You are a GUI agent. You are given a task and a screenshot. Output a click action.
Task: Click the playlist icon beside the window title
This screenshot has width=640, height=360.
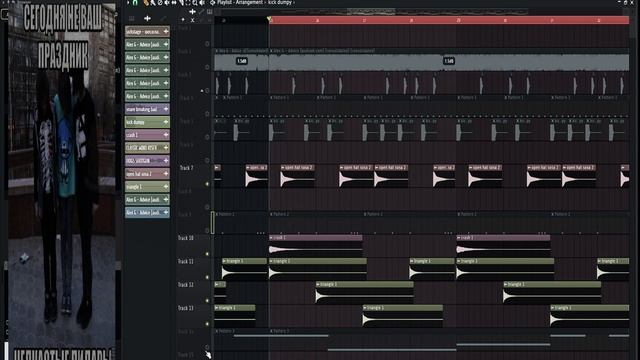click(213, 2)
